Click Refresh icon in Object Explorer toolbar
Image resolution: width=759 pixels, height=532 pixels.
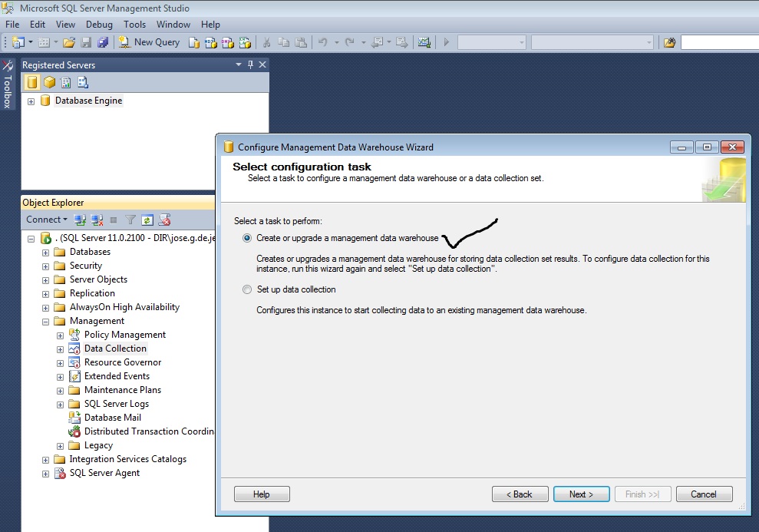pos(147,220)
